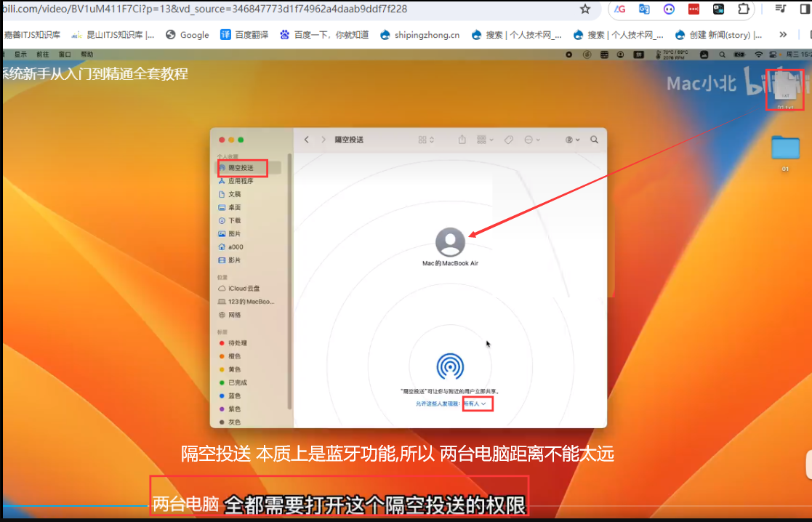Open the 允许这些人发现我 所有人 dropdown
Viewport: 812px width, 522px height.
(475, 404)
